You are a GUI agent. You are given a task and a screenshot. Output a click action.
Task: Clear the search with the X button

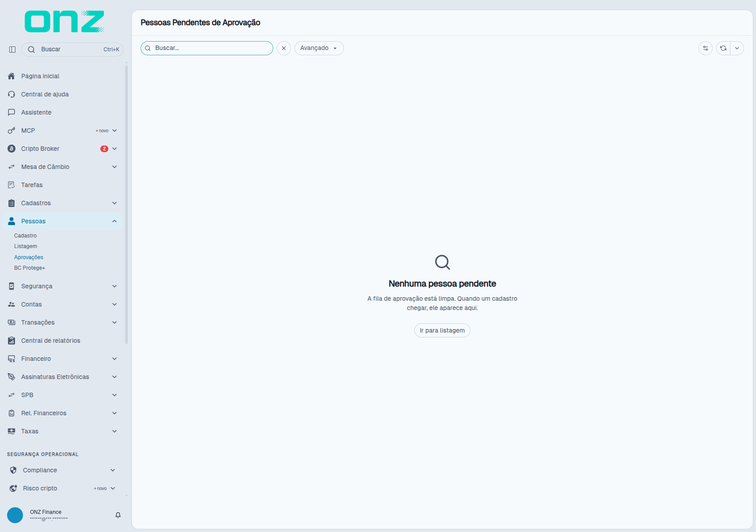point(284,48)
